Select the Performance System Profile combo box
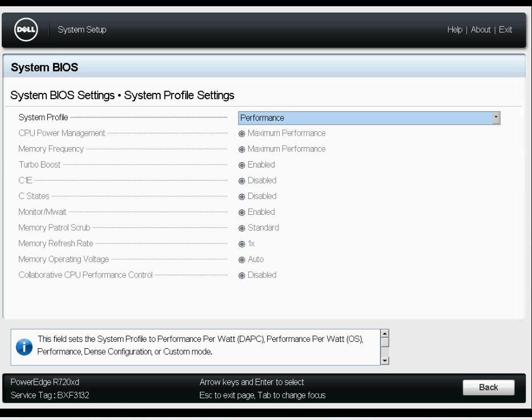Image resolution: width=532 pixels, height=420 pixels. tap(369, 118)
